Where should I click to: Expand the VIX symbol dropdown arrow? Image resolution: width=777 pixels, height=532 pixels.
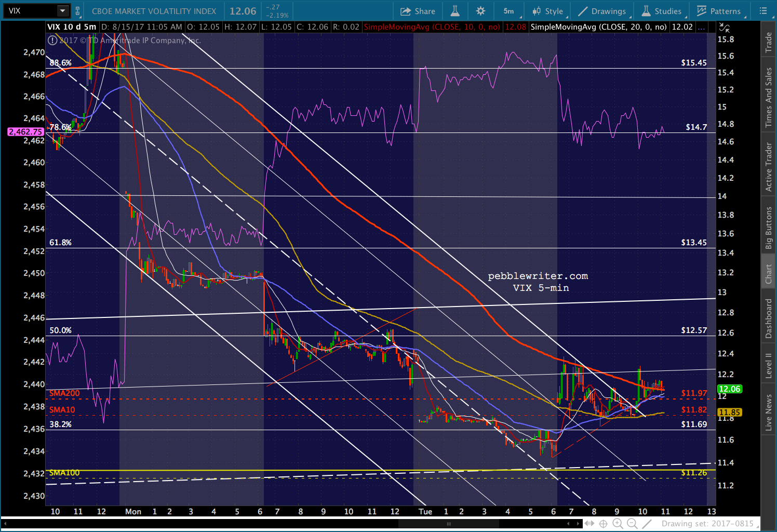pos(62,11)
